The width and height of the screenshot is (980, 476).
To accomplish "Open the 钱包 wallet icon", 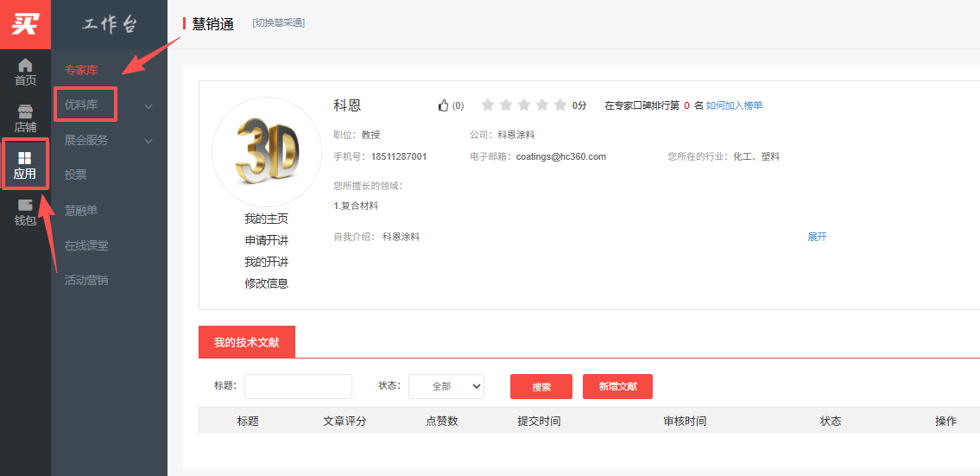I will pyautogui.click(x=25, y=212).
